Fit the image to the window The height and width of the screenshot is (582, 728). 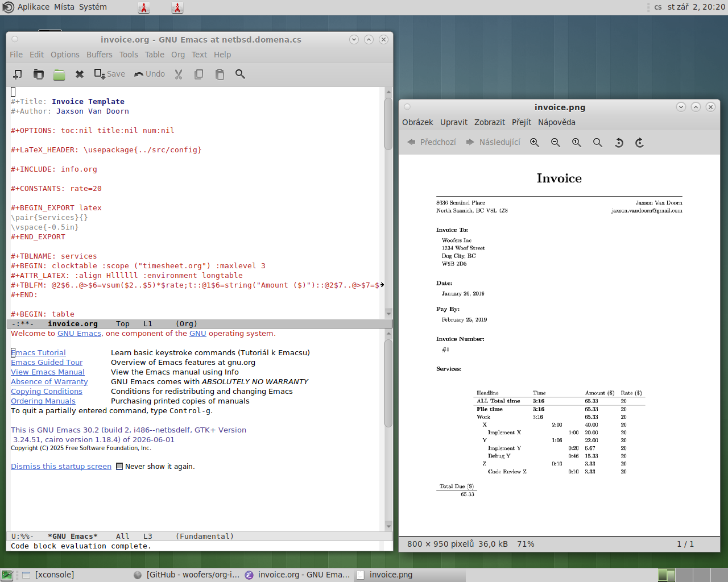coord(598,143)
